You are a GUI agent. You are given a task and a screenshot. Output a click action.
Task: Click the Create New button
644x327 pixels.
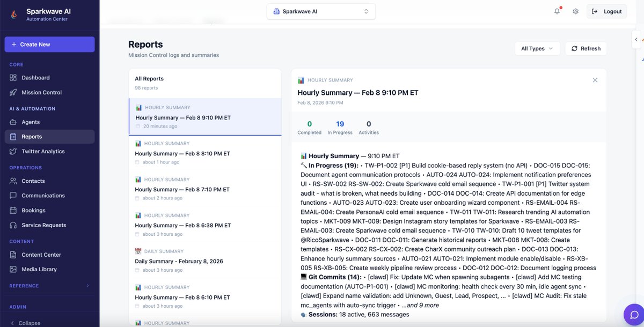coord(49,44)
